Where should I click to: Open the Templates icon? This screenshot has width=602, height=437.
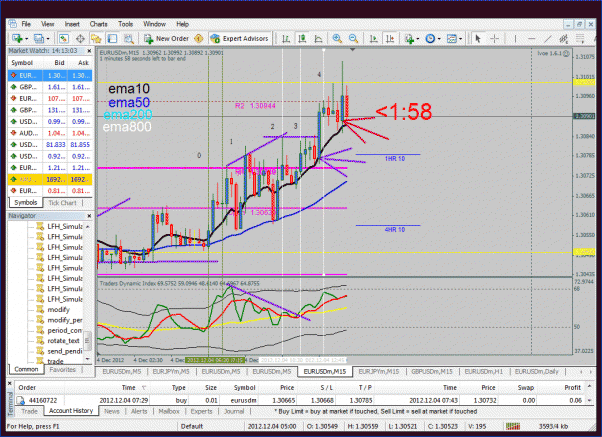(x=452, y=38)
